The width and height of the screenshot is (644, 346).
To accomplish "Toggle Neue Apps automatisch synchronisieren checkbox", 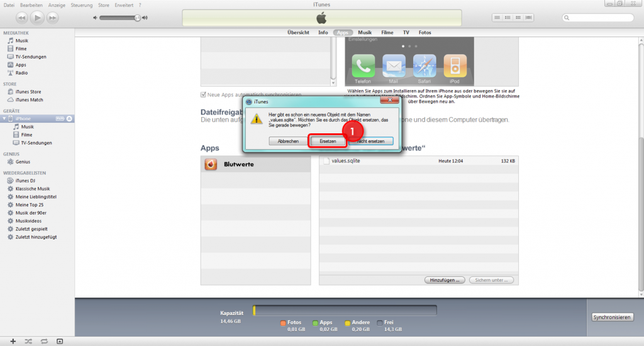I will click(203, 94).
